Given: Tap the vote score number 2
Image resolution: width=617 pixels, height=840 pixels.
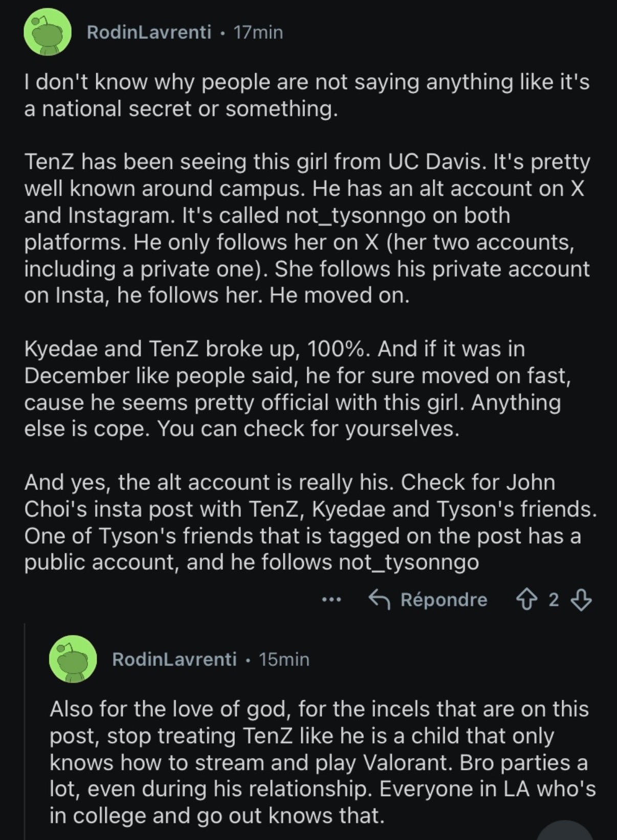Looking at the screenshot, I should click(554, 599).
